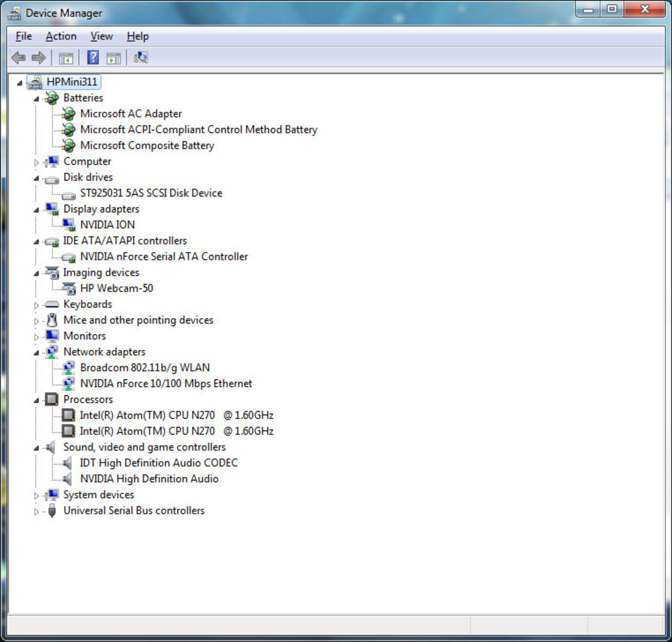Image resolution: width=672 pixels, height=642 pixels.
Task: Collapse the Display adapters category
Action: [36, 210]
